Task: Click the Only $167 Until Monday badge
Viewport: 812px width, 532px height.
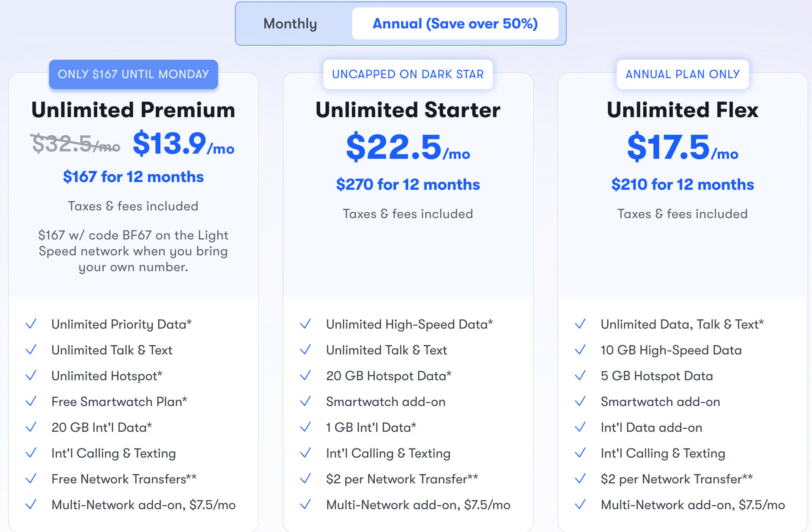Action: (133, 74)
